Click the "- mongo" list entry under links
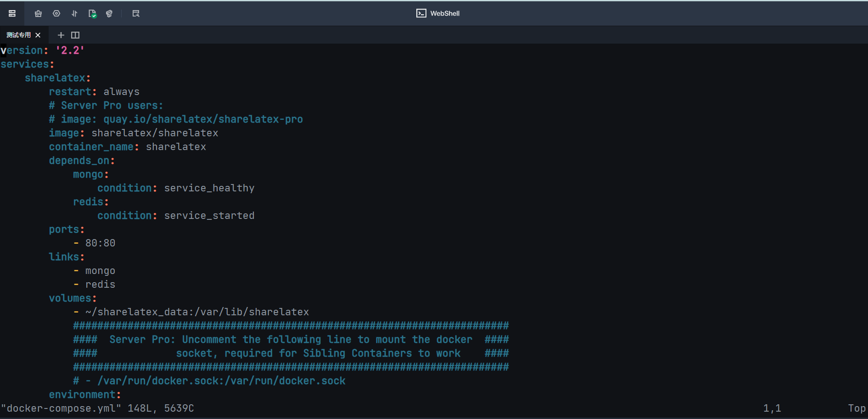 point(94,271)
